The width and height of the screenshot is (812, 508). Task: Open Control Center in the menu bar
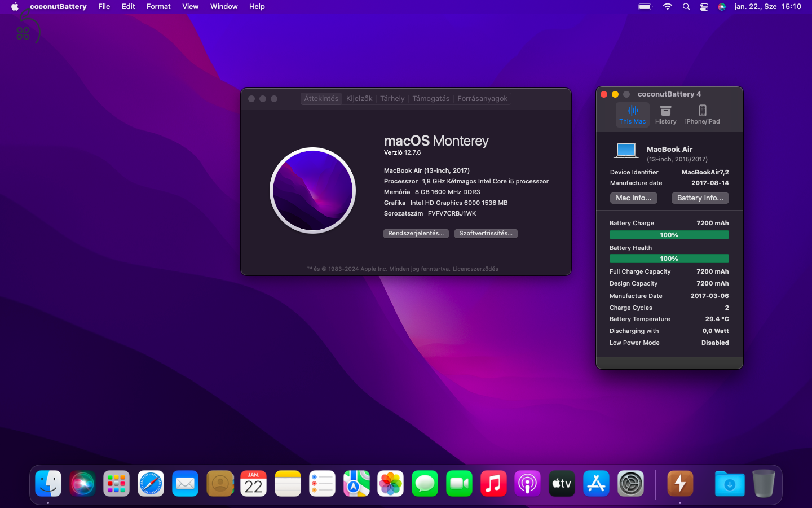[x=704, y=7]
